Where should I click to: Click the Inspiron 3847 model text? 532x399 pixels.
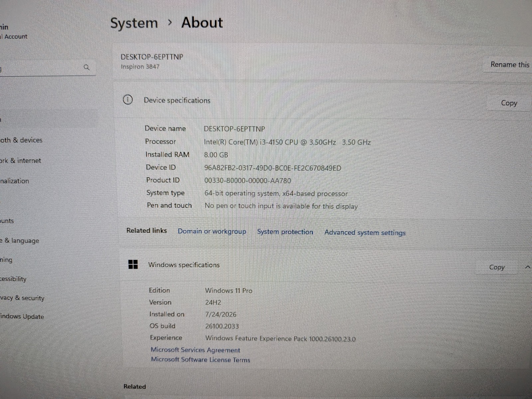[x=140, y=66]
